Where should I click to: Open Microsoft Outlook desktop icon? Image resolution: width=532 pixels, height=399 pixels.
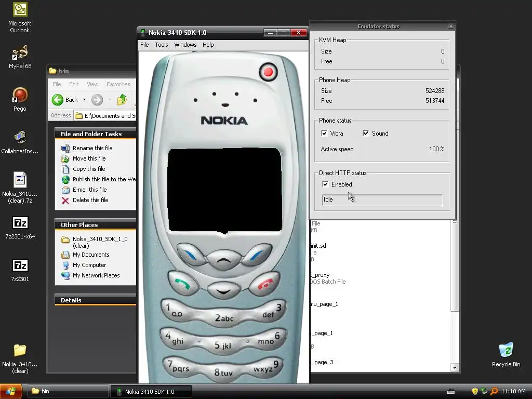20,18
